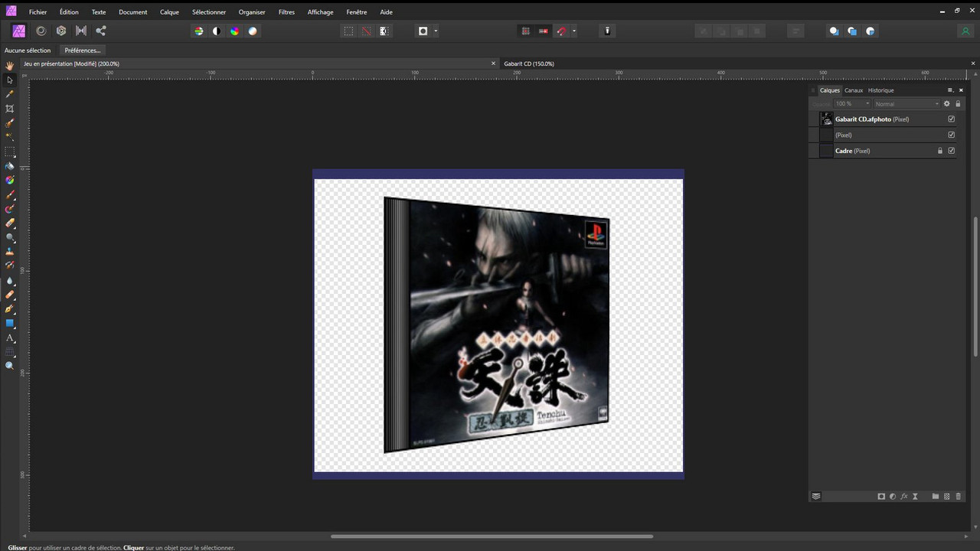
Task: Click the Invert Selection toolbar icon
Action: pyautogui.click(x=384, y=31)
